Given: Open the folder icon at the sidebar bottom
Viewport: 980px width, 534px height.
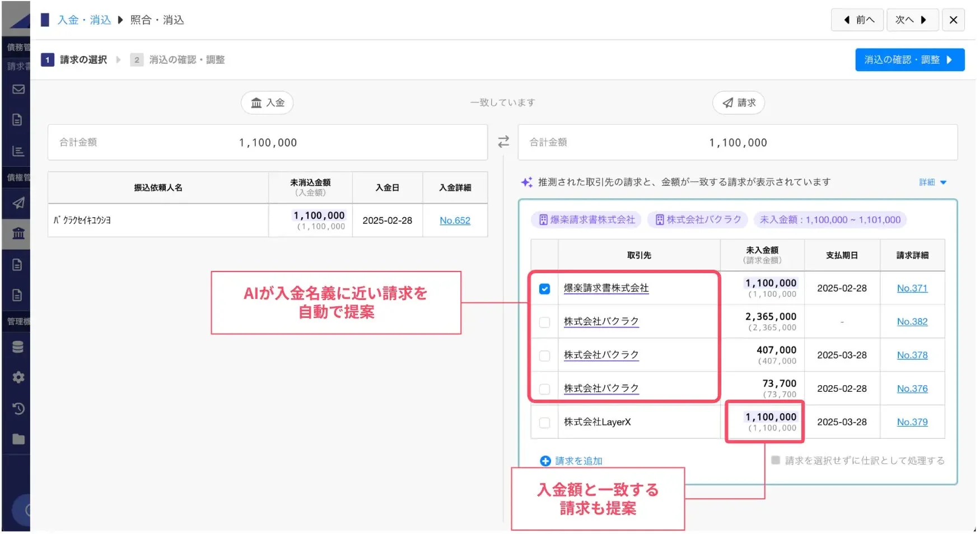Looking at the screenshot, I should (x=18, y=439).
